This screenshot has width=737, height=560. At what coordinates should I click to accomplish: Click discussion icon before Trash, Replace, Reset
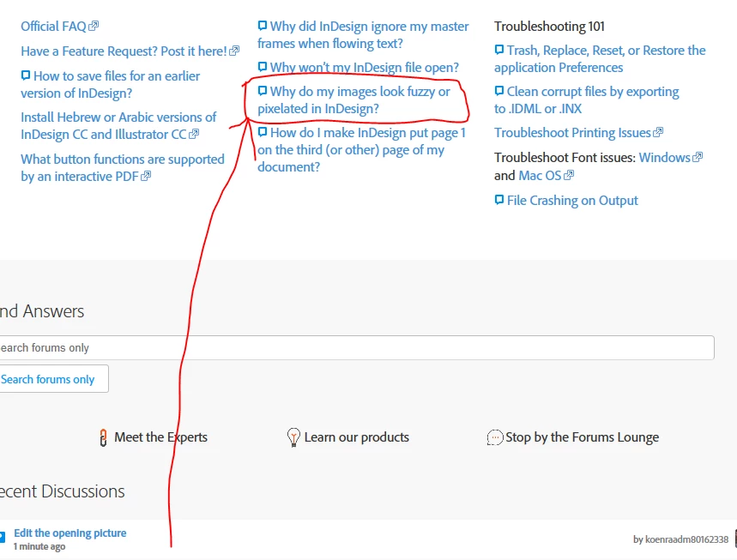click(x=499, y=50)
